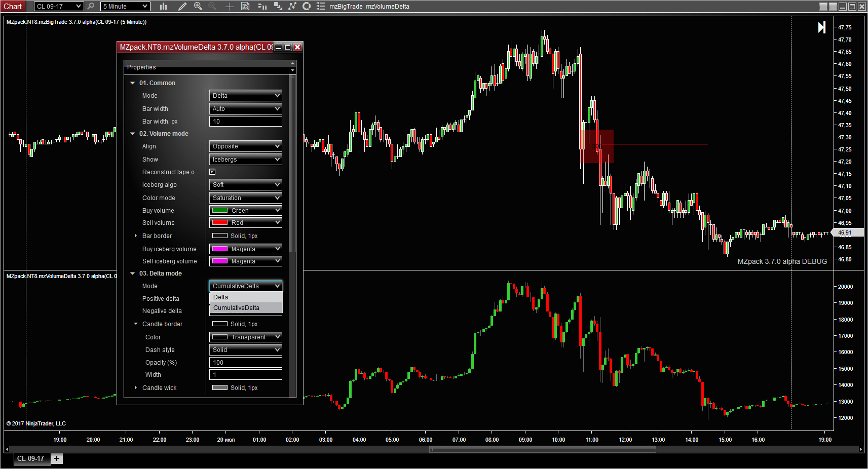Click the Delta mode combo showing CumulativeDelta
This screenshot has width=868, height=469.
coord(246,286)
